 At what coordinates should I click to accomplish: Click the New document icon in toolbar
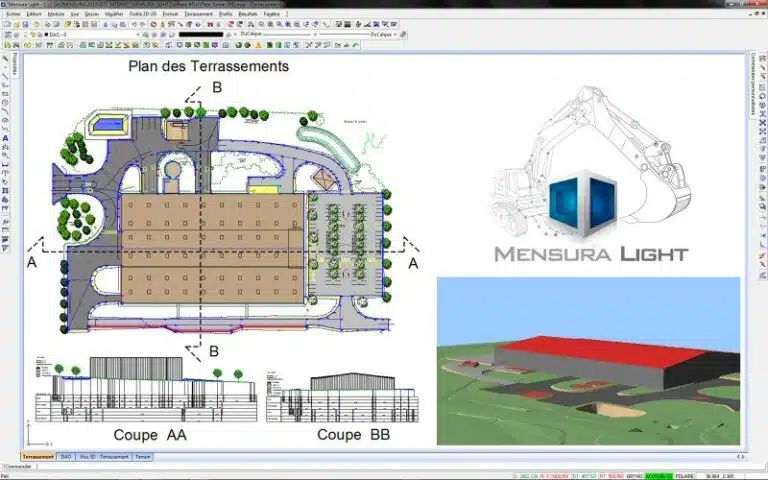8,23
